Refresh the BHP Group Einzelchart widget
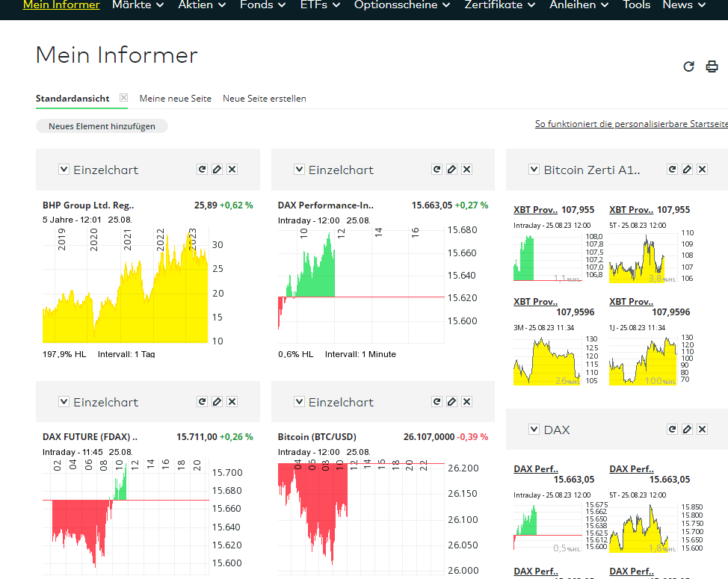The image size is (728, 579). [x=202, y=170]
